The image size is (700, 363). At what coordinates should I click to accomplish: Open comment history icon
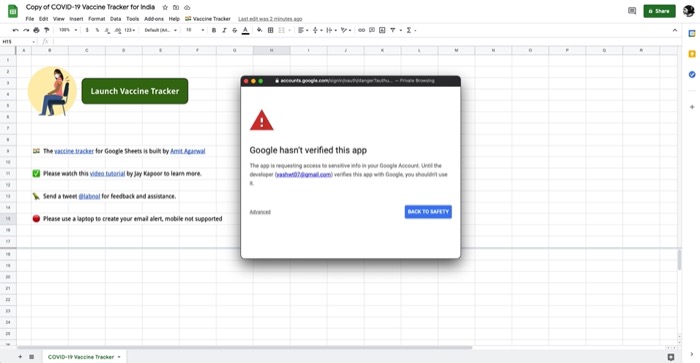click(x=632, y=11)
